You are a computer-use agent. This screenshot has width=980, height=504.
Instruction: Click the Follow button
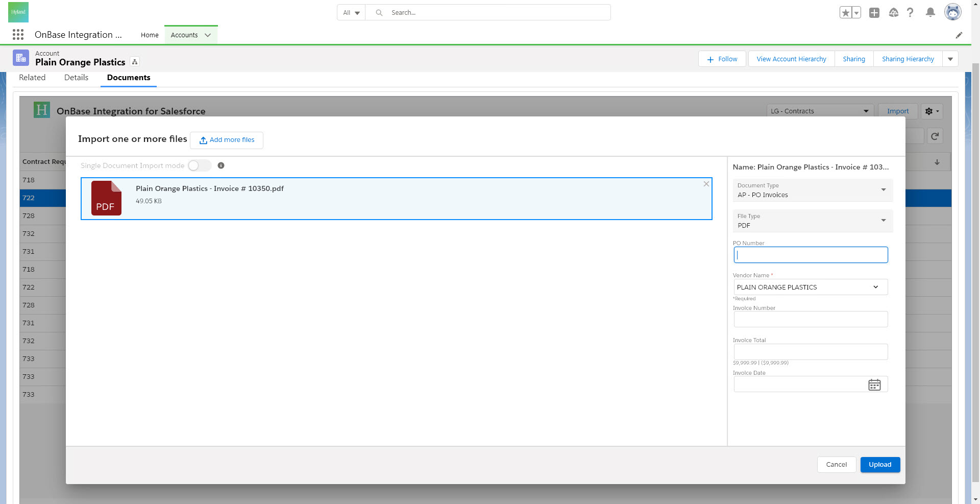(722, 59)
